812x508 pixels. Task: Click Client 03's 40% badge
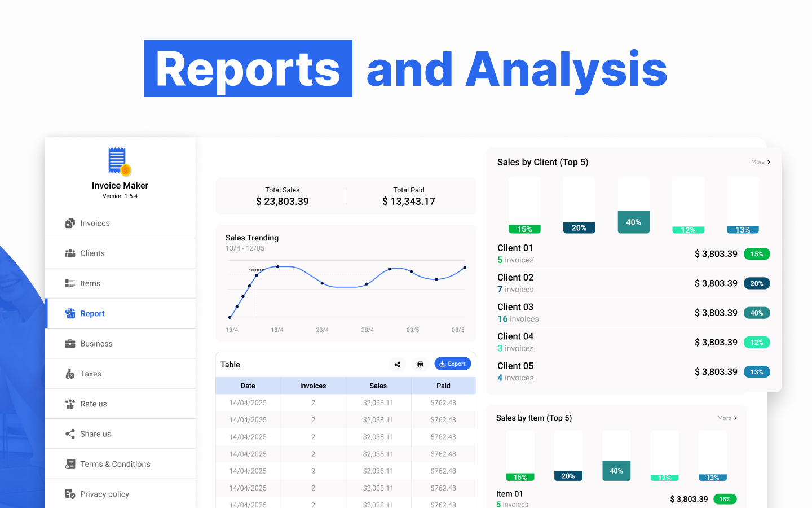coord(757,313)
